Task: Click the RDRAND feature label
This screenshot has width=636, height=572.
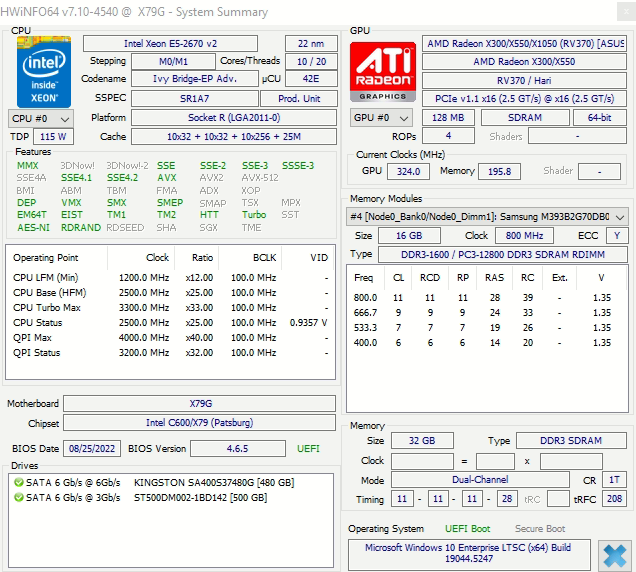Action: 81,228
